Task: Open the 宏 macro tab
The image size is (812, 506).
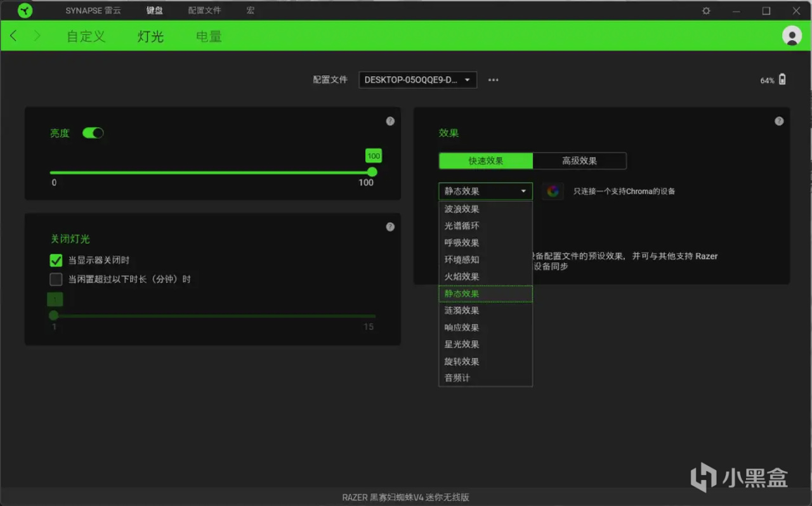Action: (x=251, y=11)
